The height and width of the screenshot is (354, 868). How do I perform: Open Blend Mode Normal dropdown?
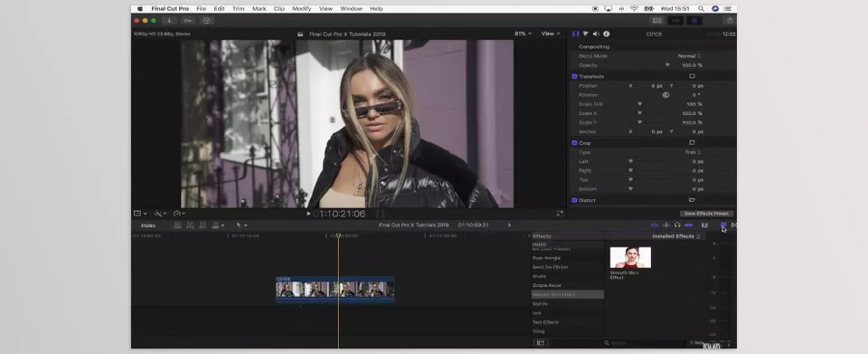pos(690,56)
